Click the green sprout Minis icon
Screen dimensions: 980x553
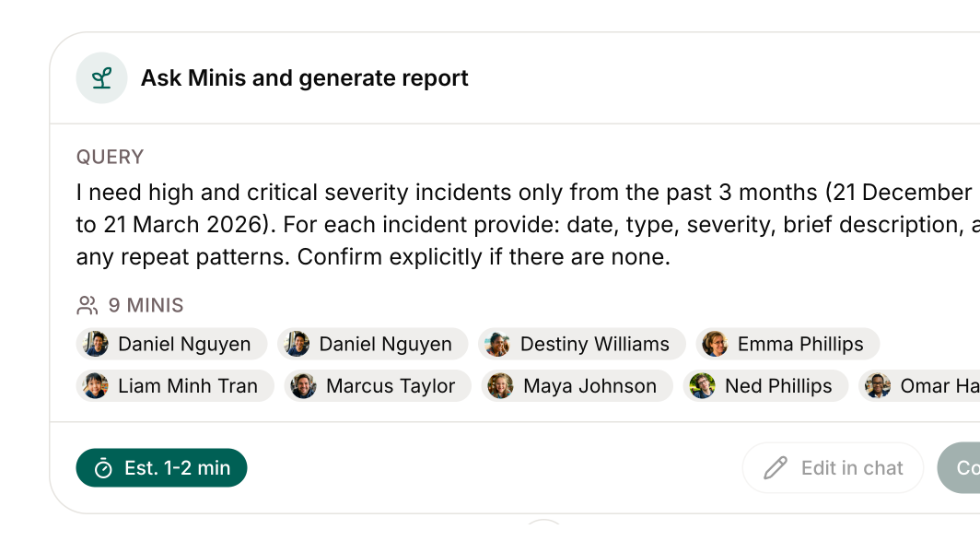(101, 78)
